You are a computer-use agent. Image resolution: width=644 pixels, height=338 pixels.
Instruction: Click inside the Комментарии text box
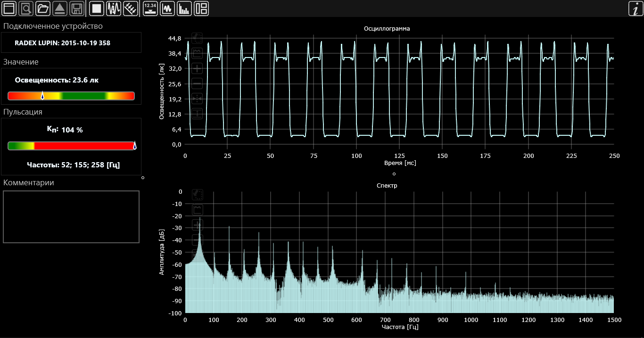coord(71,217)
